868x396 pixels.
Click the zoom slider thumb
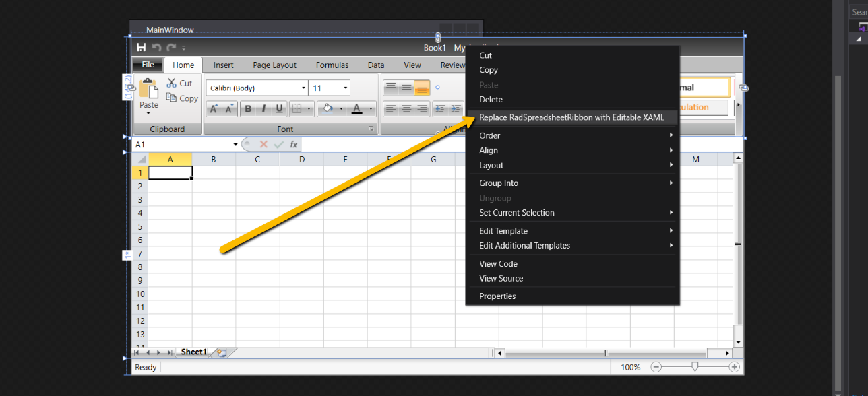pos(695,367)
